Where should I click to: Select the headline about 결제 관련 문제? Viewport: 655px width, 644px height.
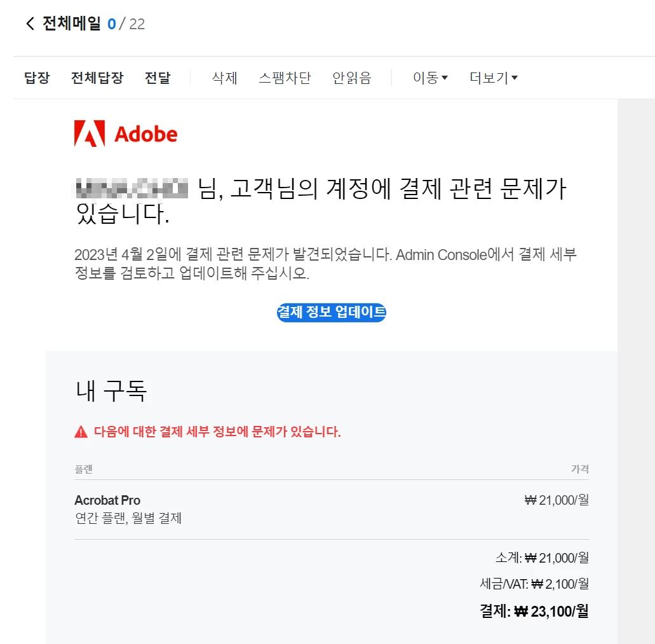click(x=321, y=201)
